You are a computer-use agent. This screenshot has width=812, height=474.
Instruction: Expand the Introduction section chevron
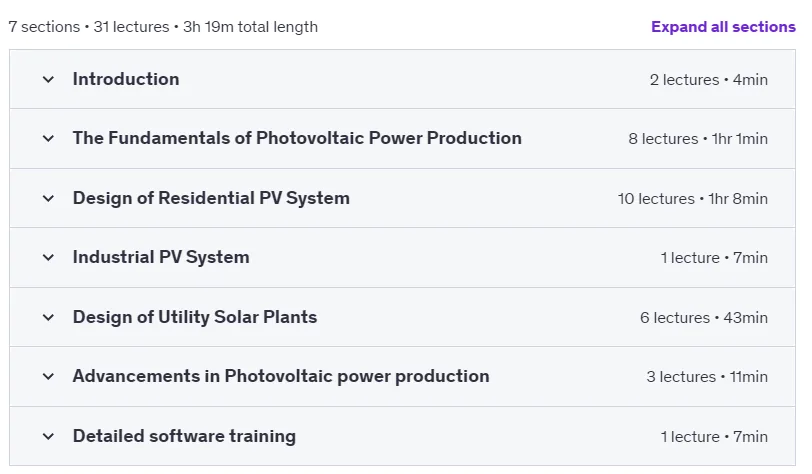click(x=48, y=80)
